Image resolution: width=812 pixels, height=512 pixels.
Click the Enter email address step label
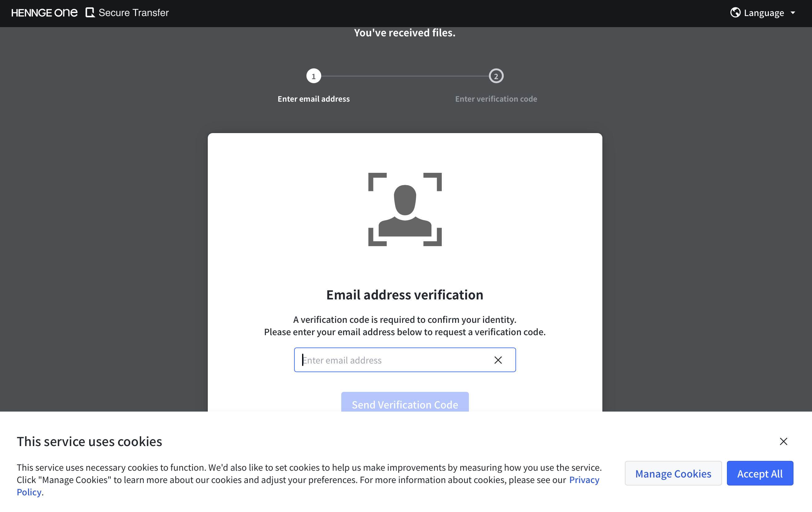(314, 99)
